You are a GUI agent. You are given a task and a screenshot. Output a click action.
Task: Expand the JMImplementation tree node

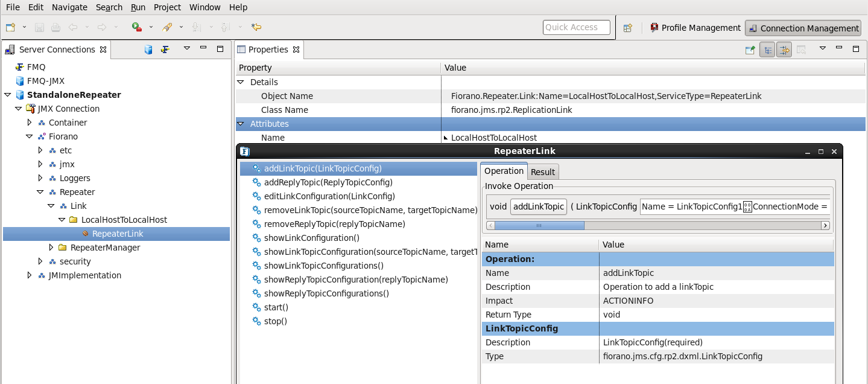(29, 275)
